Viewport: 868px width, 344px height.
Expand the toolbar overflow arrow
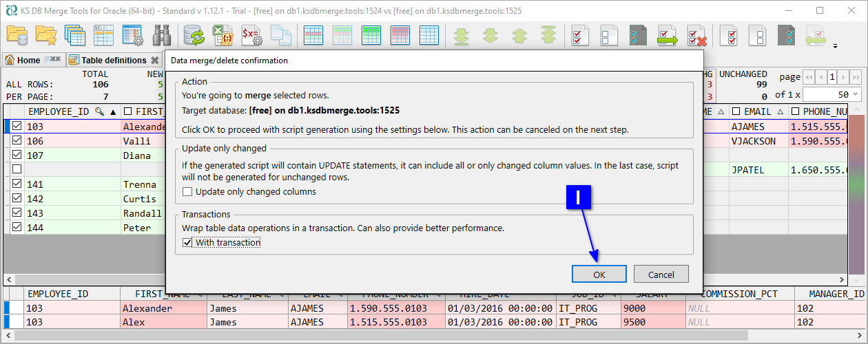tap(836, 47)
